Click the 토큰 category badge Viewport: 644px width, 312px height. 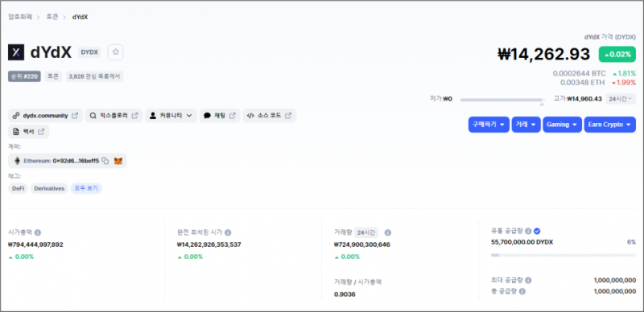pos(53,76)
